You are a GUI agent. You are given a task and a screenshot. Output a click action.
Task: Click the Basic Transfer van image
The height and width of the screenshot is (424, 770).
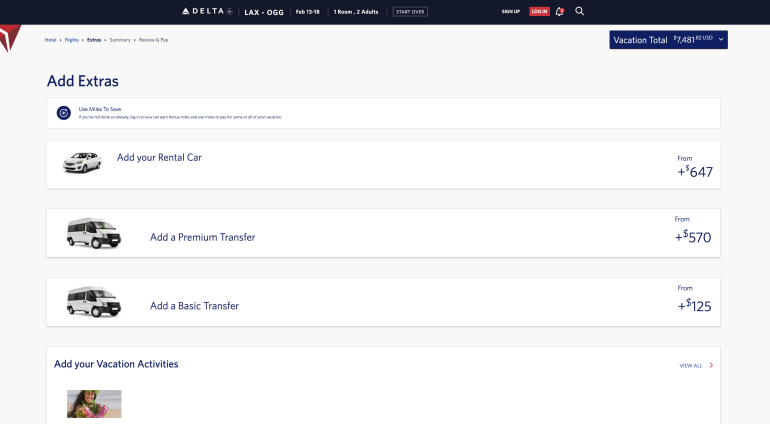click(93, 301)
